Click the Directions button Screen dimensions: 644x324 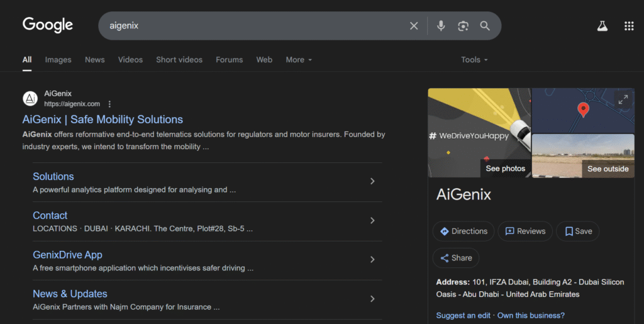(464, 231)
